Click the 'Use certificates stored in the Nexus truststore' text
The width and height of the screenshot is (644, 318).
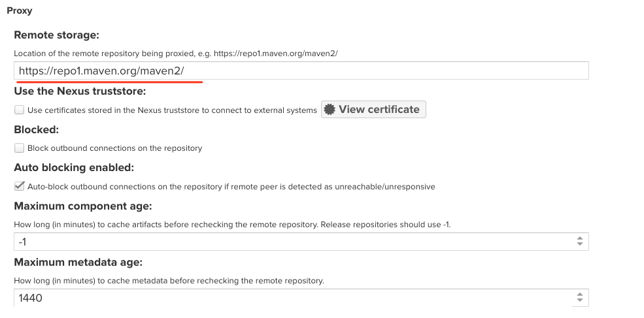(x=172, y=110)
